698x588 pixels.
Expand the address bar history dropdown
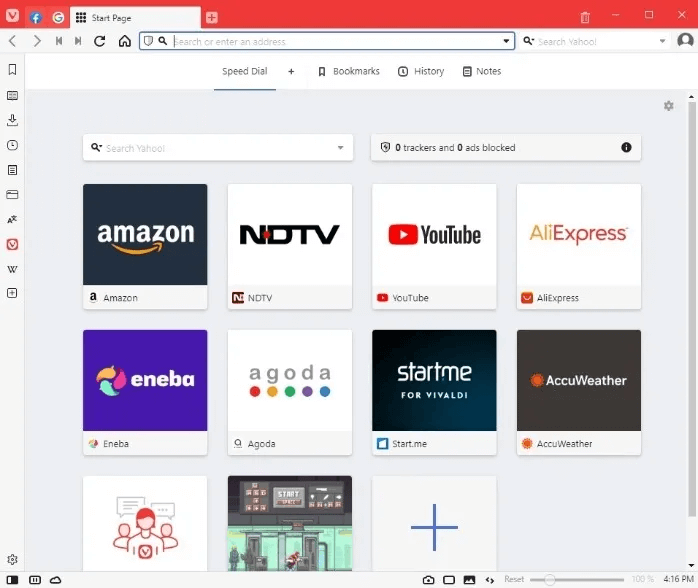click(506, 41)
